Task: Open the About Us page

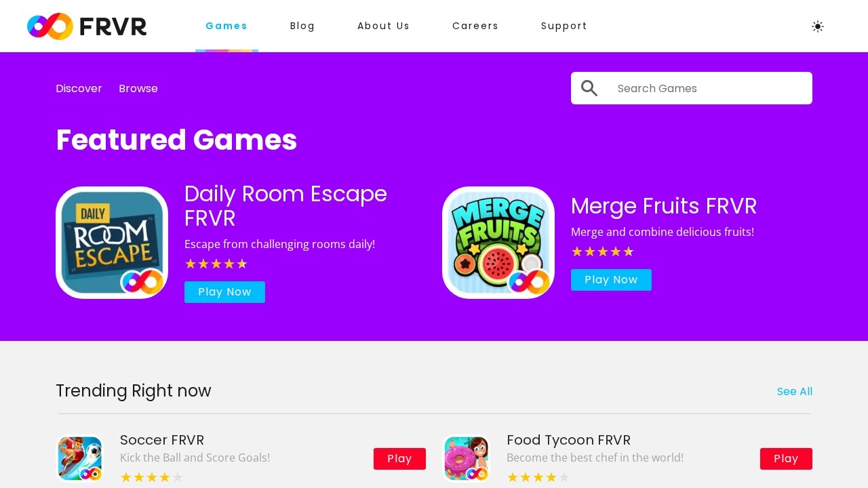Action: [384, 26]
